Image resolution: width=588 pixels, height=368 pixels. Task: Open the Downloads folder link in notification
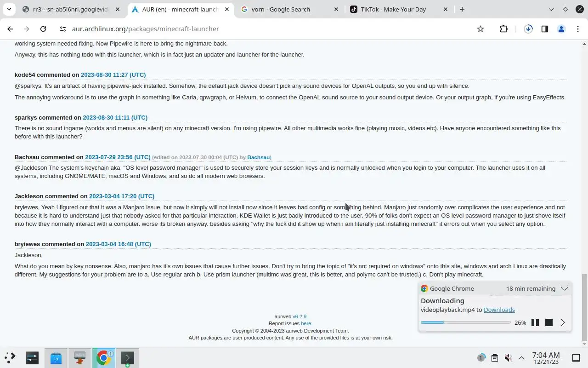(499, 310)
